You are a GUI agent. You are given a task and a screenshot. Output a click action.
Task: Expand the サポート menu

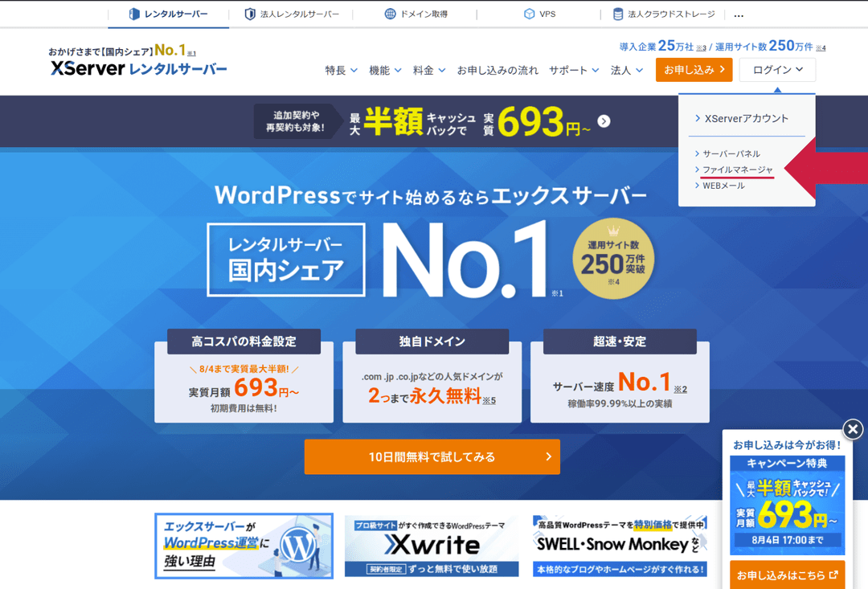coord(574,70)
